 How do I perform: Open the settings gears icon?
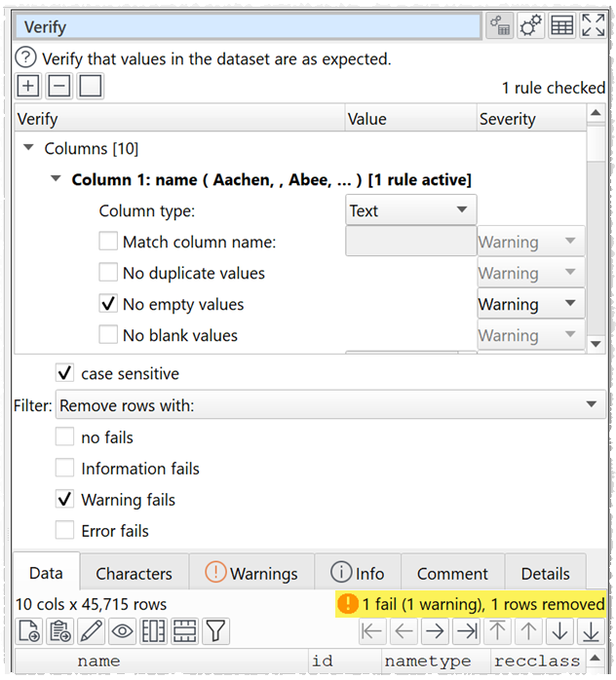[530, 26]
